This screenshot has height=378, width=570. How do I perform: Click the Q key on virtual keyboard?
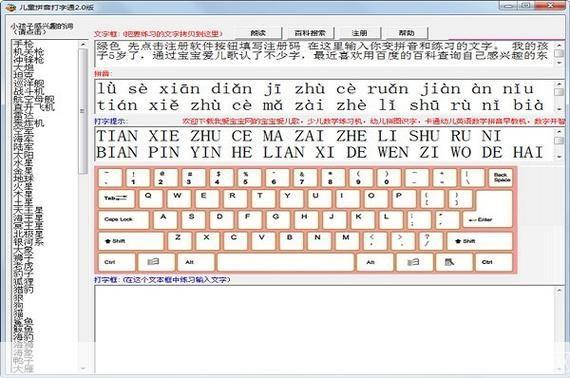[x=151, y=198]
